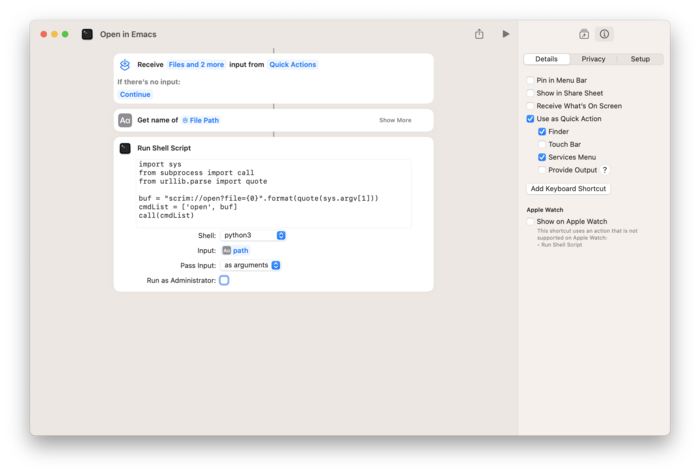Click the Open in Emacs title text
The height and width of the screenshot is (475, 700).
pos(128,34)
